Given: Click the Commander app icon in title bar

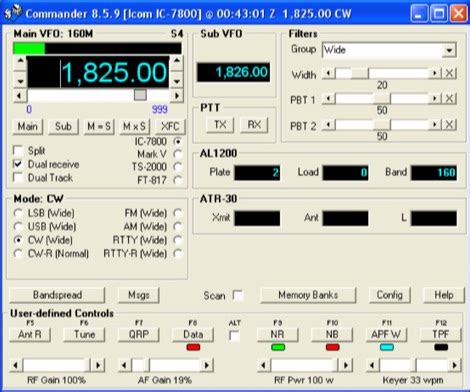Looking at the screenshot, I should click(13, 13).
